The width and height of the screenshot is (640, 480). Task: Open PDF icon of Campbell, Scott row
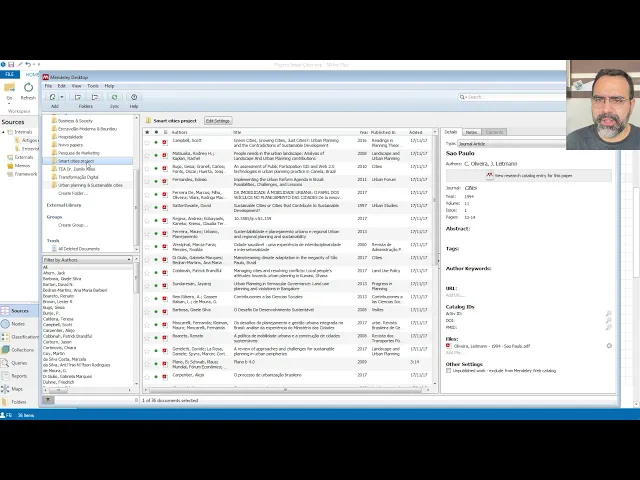click(165, 142)
